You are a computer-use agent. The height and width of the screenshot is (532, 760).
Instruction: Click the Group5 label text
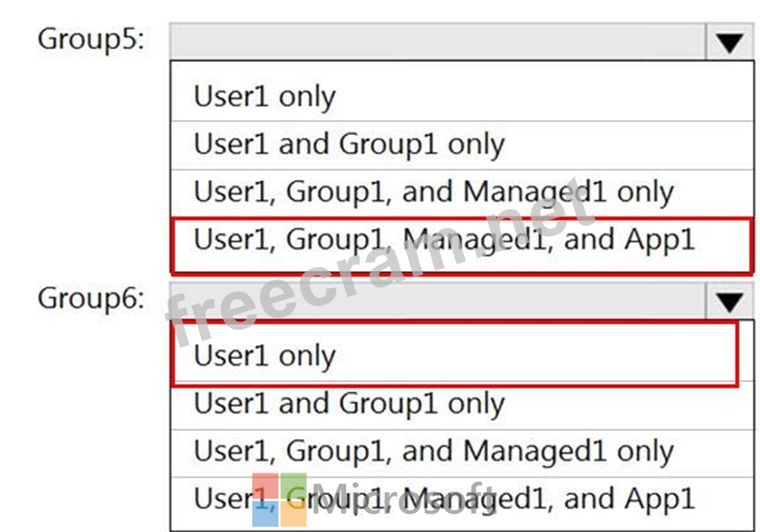[91, 41]
